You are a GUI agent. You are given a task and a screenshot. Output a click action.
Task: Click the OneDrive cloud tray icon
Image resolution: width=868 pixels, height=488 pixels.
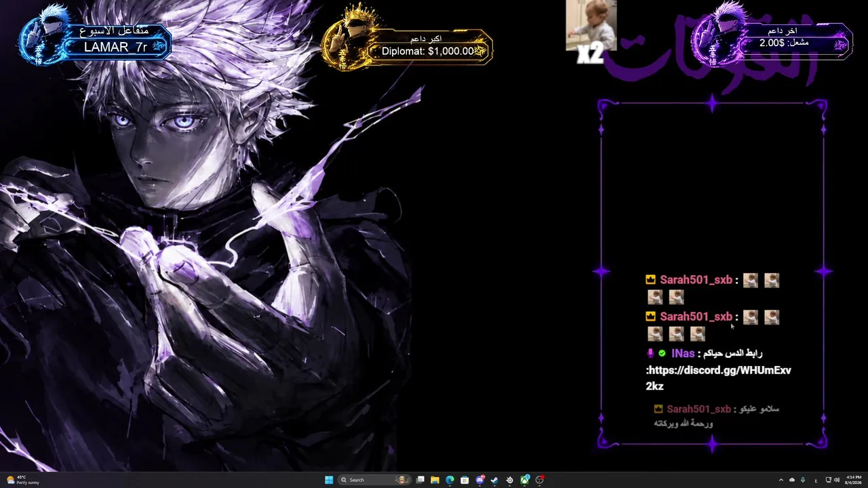point(792,480)
